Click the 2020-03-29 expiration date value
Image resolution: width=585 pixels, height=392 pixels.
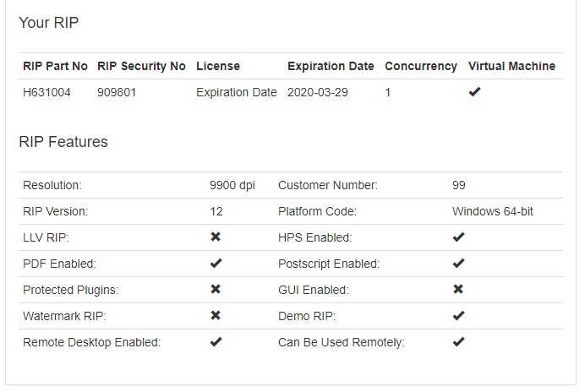pyautogui.click(x=317, y=92)
